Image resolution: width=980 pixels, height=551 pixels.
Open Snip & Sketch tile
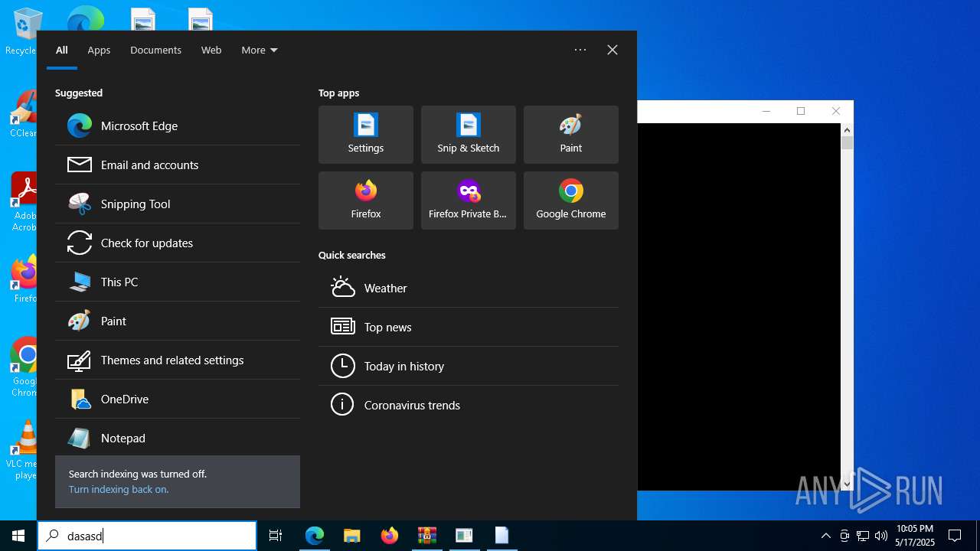[x=469, y=135]
